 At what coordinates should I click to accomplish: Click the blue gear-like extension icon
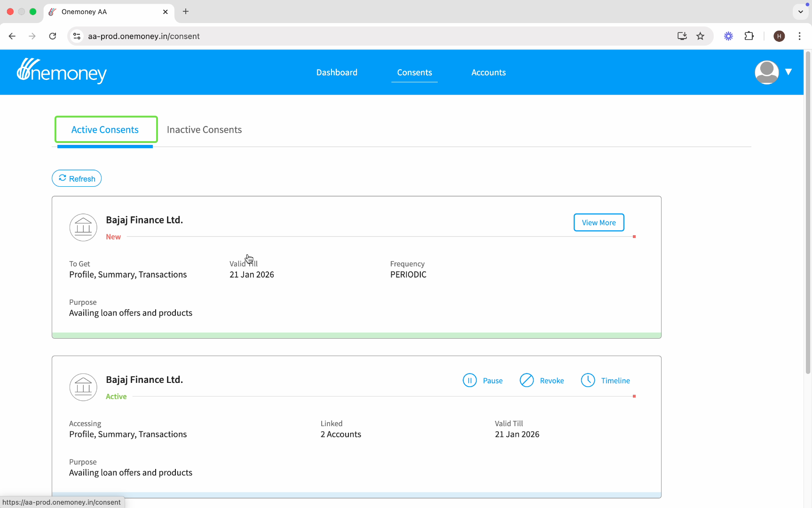(x=728, y=36)
